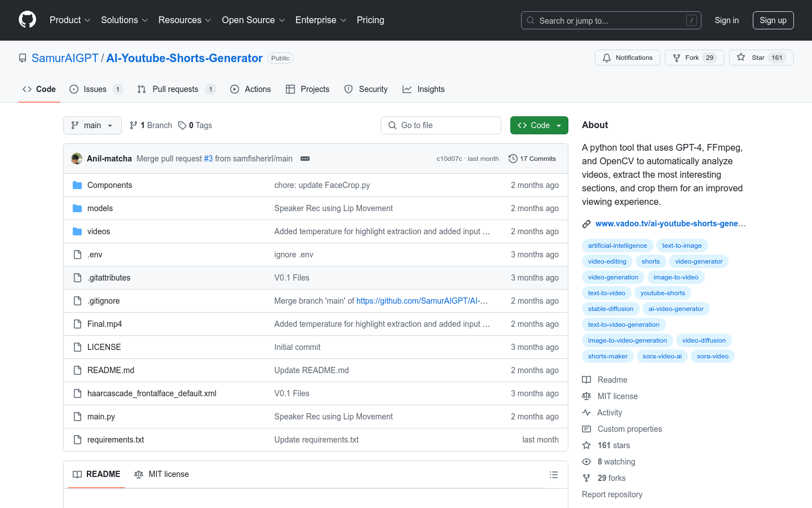Expand the Enterprise dropdown
Screen dimensions: 812x508
pyautogui.click(x=321, y=20)
